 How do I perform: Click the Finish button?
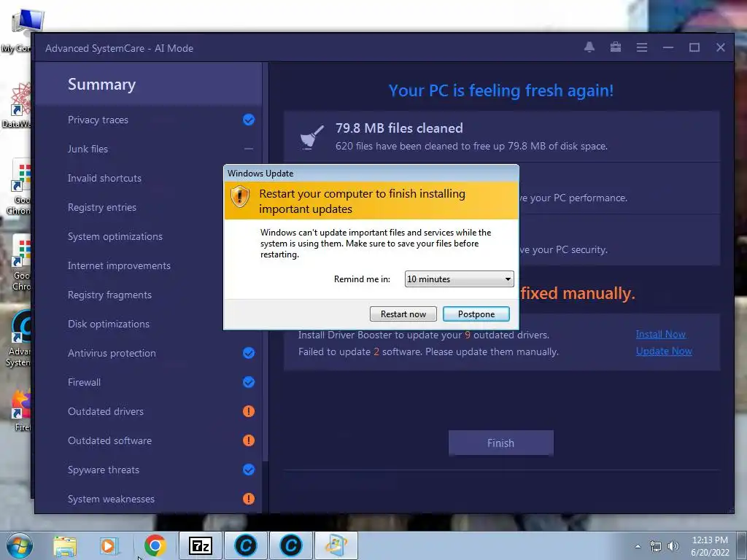[500, 443]
